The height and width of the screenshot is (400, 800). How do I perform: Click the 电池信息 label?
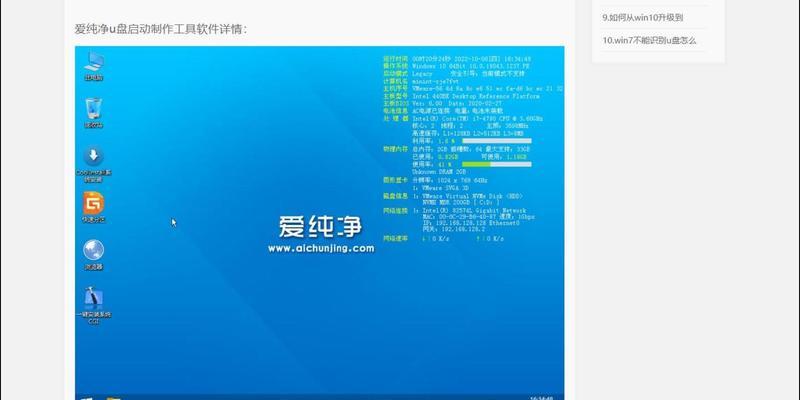click(x=395, y=110)
